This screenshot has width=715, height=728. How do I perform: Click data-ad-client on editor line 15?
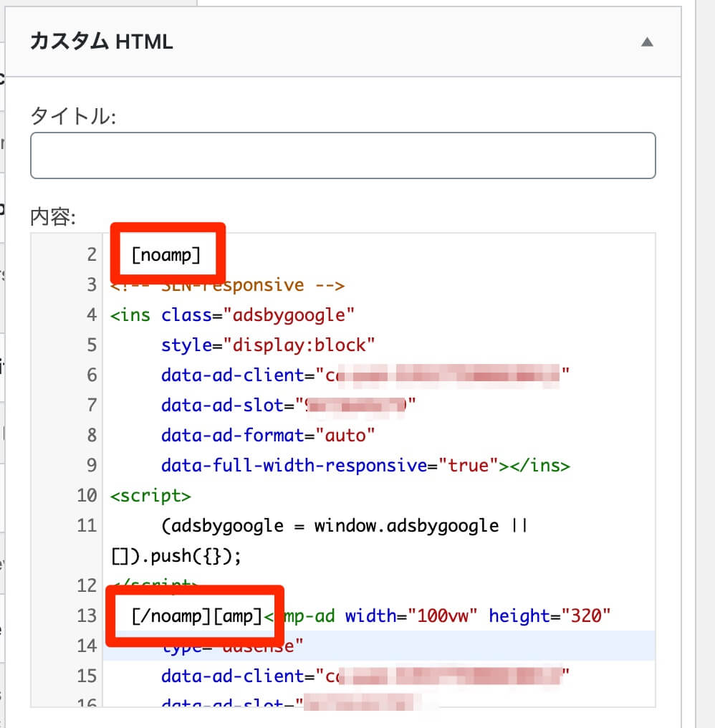[x=233, y=676]
